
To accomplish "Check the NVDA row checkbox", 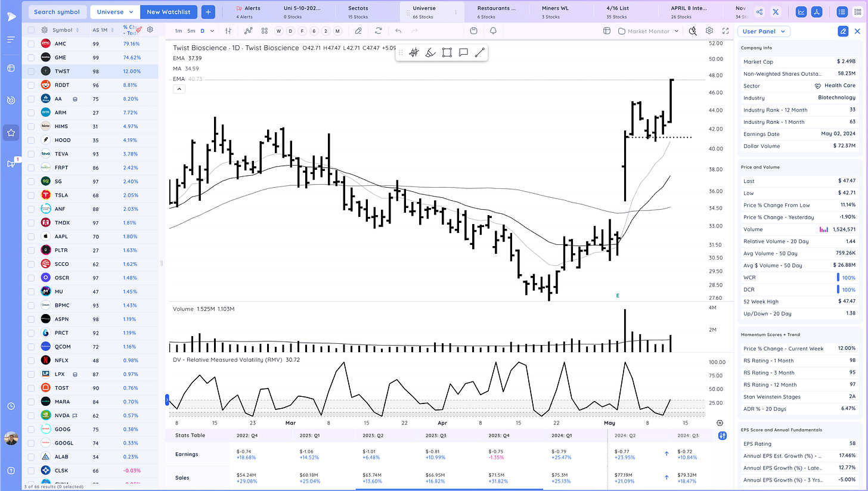I will click(31, 415).
